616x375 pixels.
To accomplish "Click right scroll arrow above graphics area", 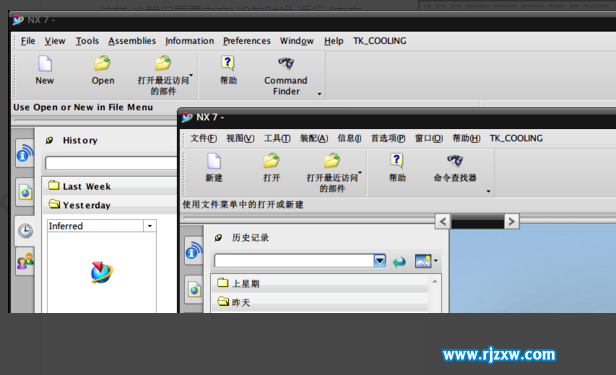I will (x=512, y=221).
